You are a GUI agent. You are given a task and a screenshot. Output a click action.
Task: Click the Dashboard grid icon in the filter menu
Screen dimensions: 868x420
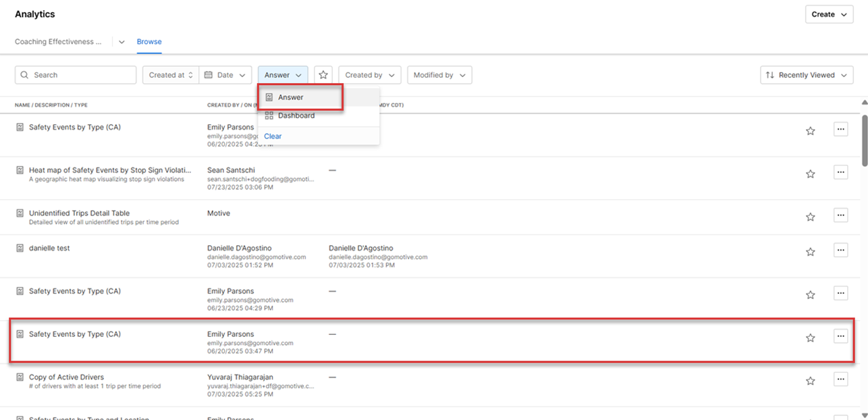click(268, 115)
